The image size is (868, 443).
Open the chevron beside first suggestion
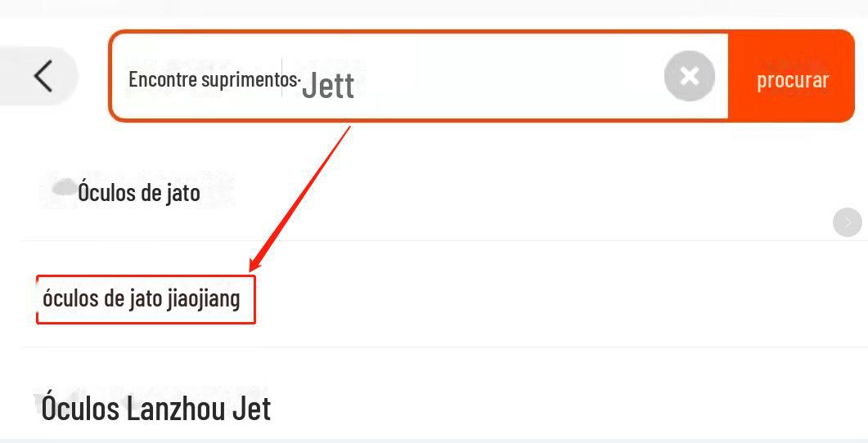coord(847,221)
